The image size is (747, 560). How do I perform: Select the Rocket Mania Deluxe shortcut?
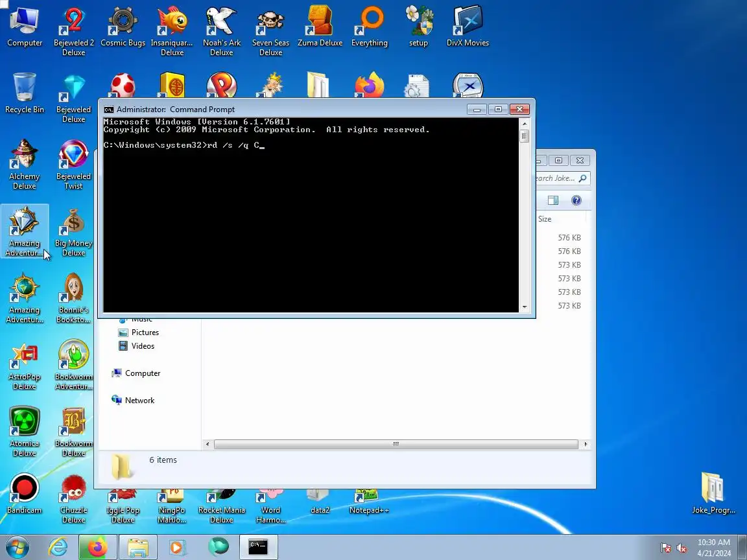222,506
